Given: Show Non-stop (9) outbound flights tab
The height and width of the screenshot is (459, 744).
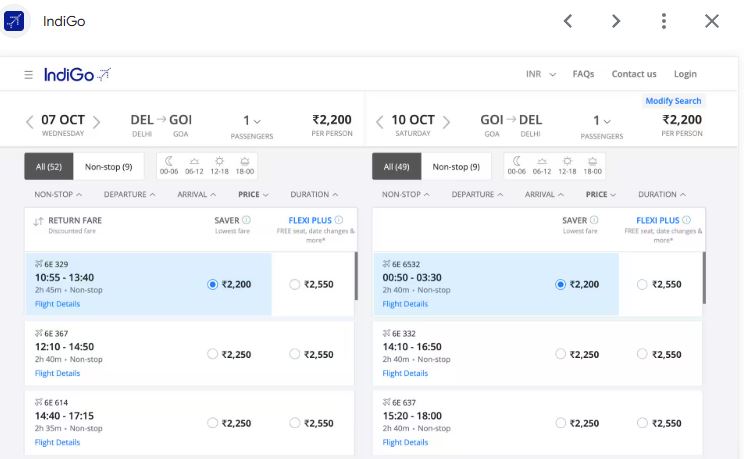Looking at the screenshot, I should coord(109,167).
